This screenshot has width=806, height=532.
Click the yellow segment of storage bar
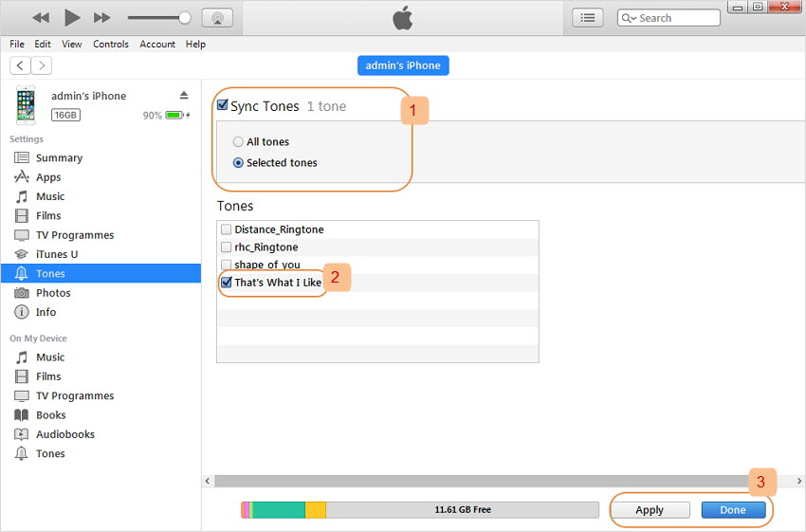[x=316, y=510]
